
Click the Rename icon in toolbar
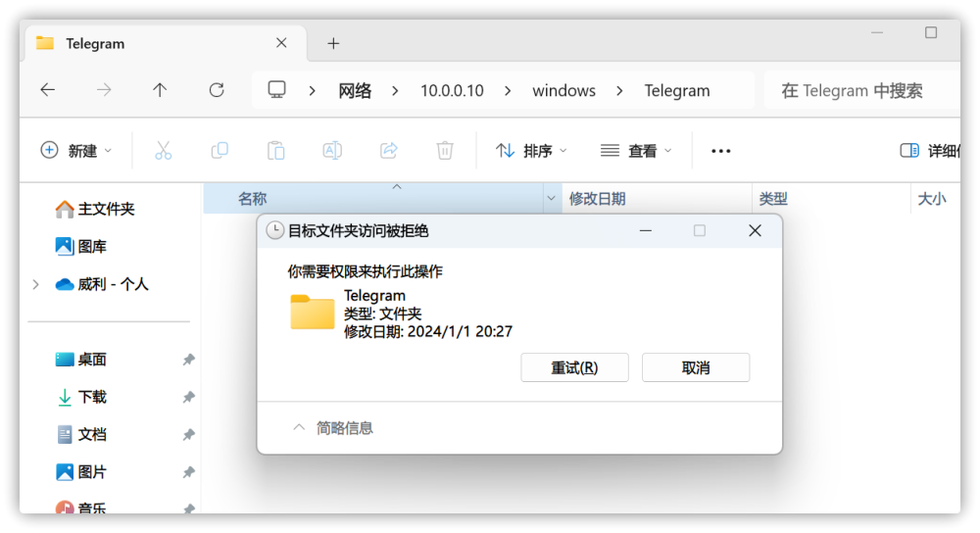point(332,151)
